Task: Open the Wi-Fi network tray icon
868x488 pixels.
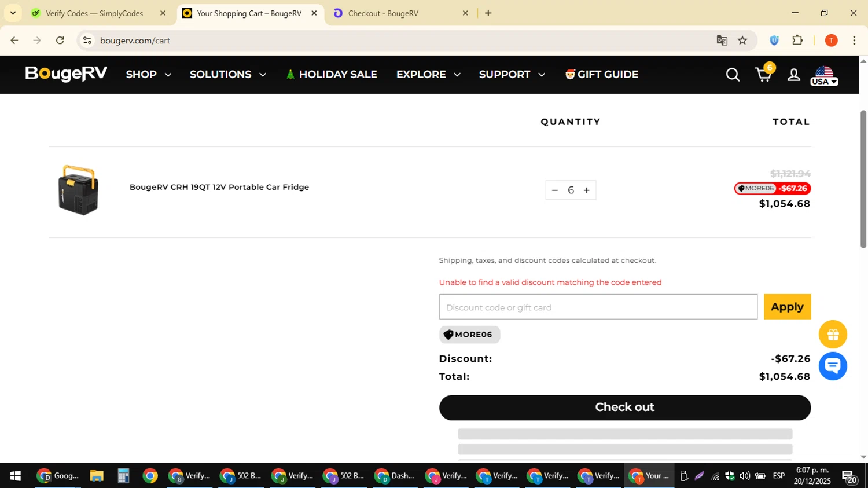Action: point(715,476)
